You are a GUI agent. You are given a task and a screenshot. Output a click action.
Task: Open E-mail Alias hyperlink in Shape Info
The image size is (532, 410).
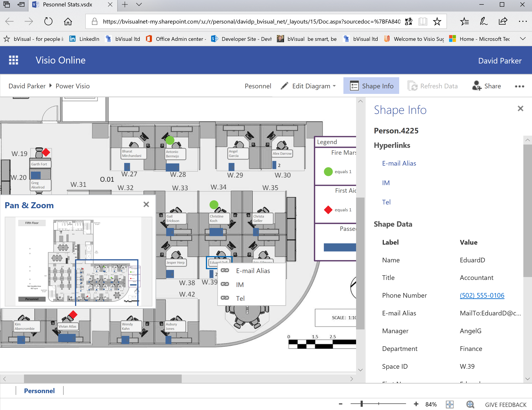[x=399, y=163]
